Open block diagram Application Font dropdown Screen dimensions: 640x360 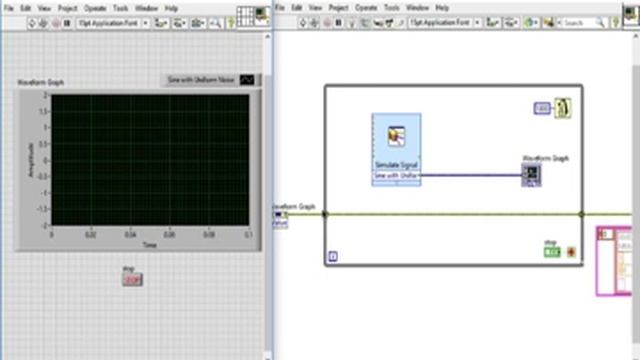[445, 23]
